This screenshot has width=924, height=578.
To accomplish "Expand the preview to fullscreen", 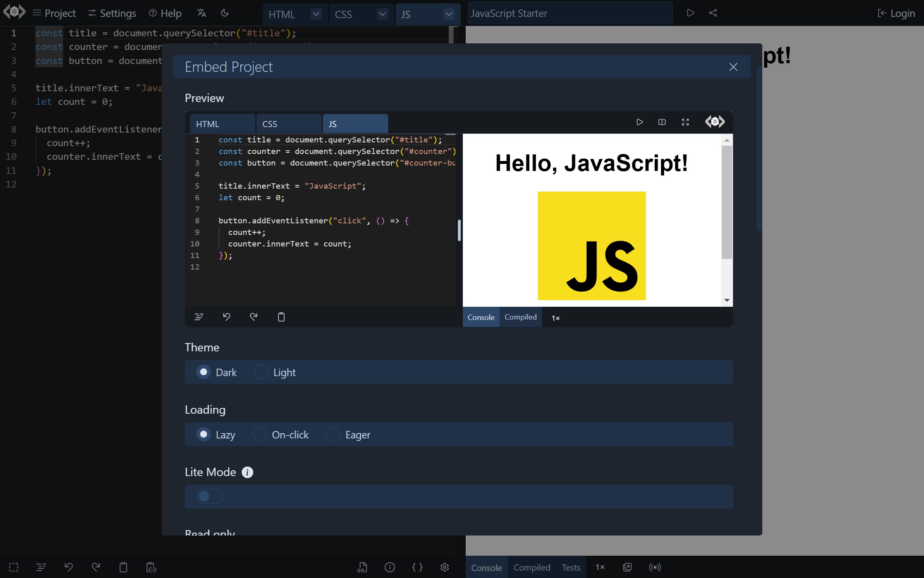I will click(x=685, y=122).
